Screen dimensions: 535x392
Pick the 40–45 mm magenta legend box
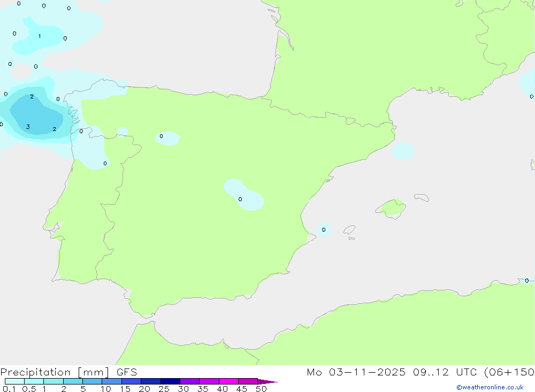click(228, 381)
